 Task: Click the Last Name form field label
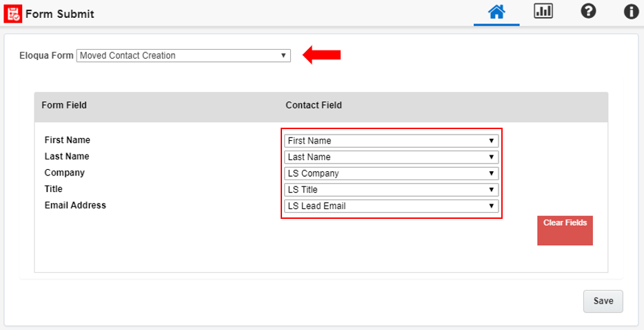click(x=67, y=156)
